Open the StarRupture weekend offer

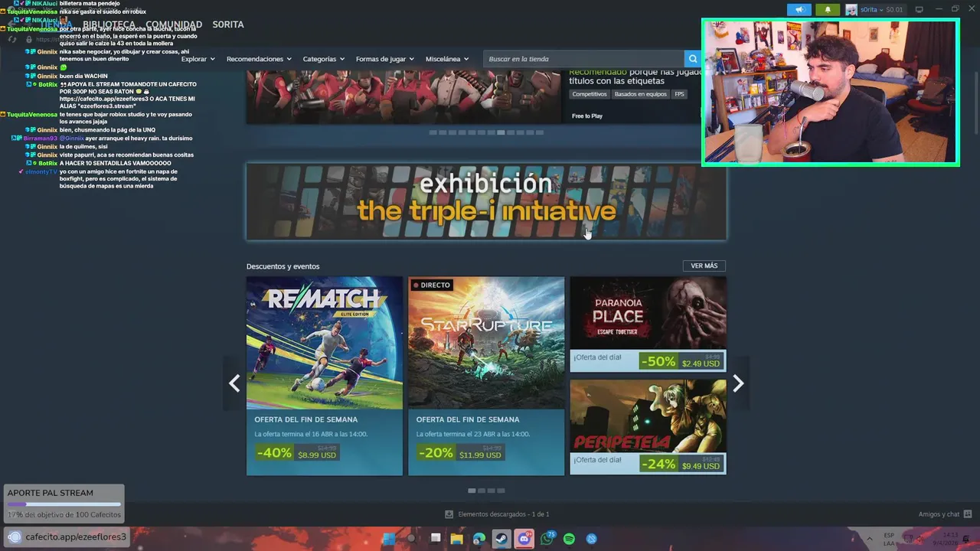(x=486, y=376)
